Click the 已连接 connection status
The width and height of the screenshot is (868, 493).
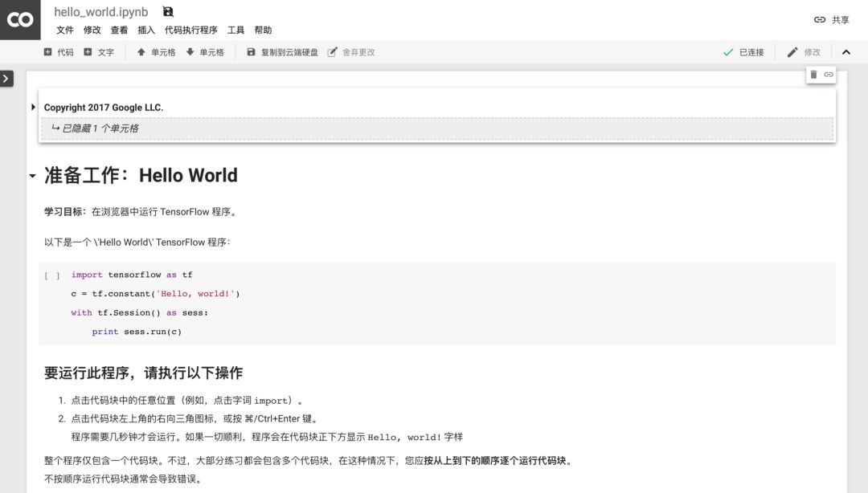[743, 52]
